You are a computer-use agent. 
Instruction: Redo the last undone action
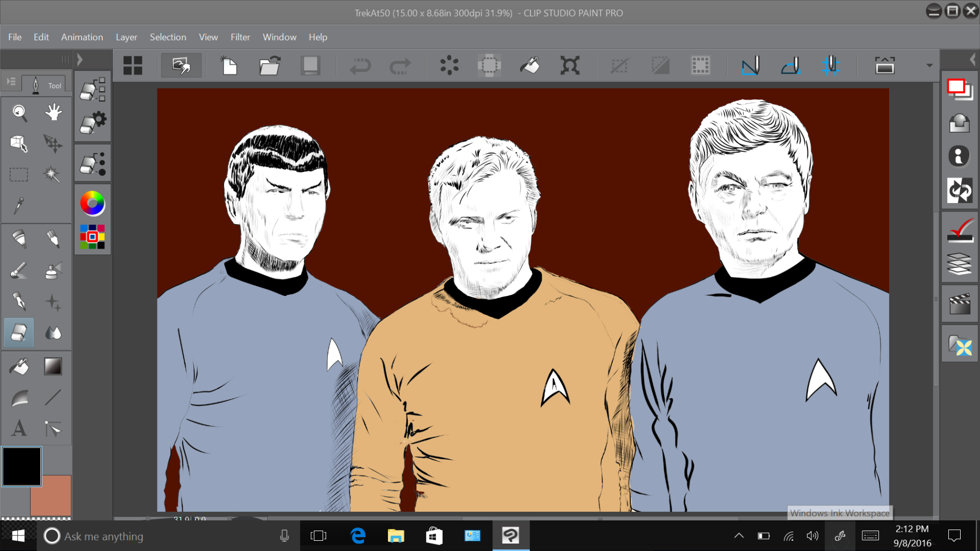tap(400, 66)
